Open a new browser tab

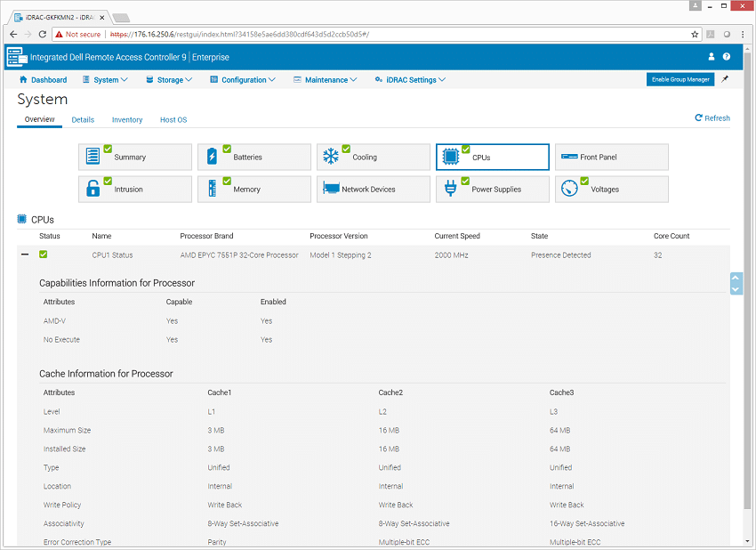click(121, 18)
